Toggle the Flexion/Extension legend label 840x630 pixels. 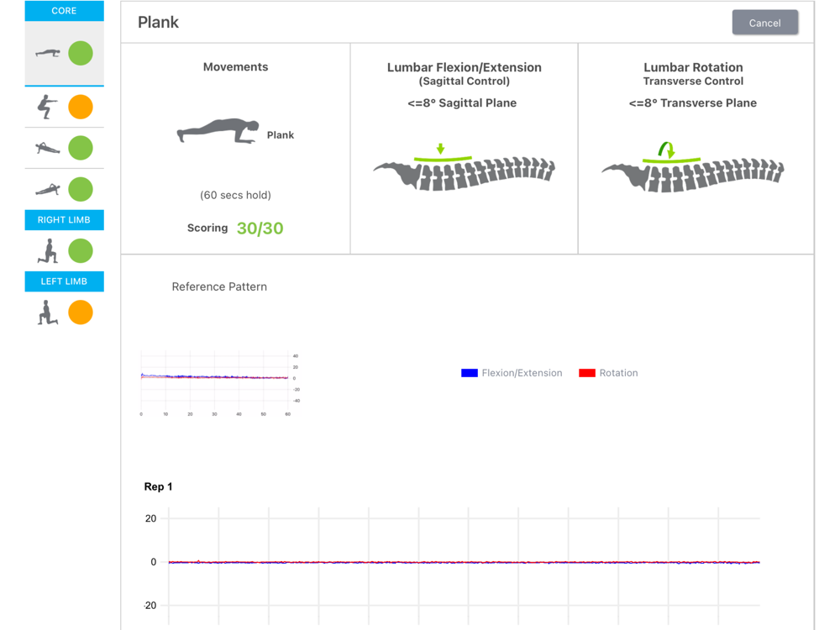coord(522,373)
